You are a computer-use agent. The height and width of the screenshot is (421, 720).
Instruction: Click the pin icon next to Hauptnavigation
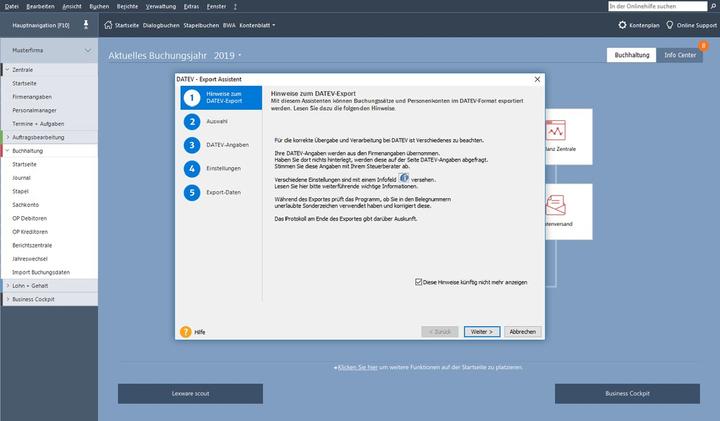(x=86, y=25)
